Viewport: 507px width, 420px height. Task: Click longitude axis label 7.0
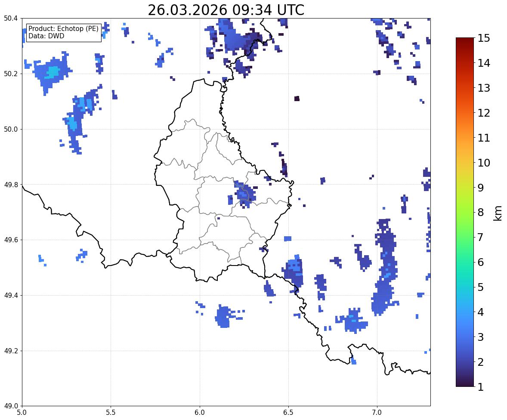[377, 413]
